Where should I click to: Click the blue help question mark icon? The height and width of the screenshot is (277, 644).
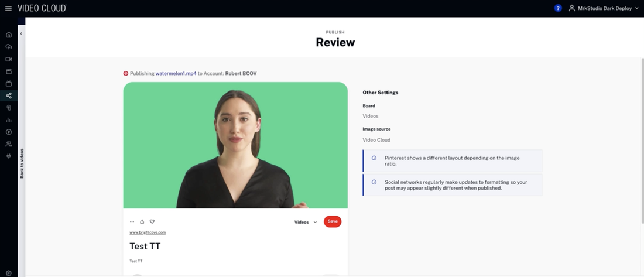click(x=558, y=8)
